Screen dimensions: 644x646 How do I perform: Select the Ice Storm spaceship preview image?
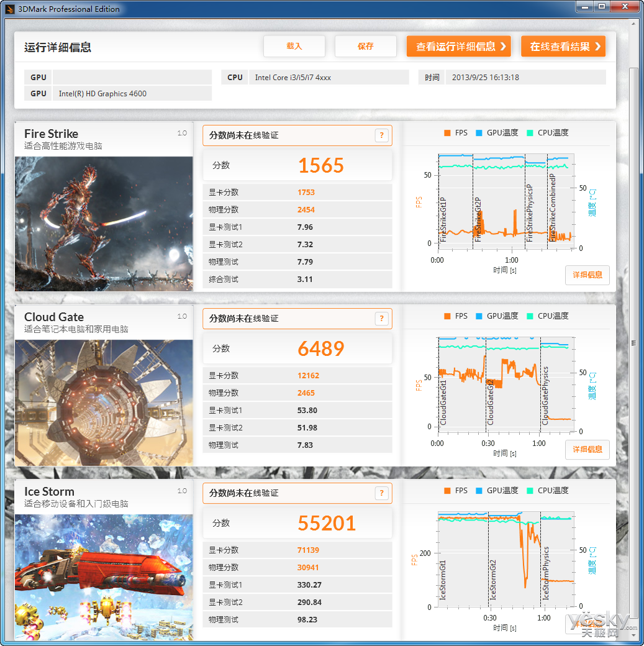104,577
